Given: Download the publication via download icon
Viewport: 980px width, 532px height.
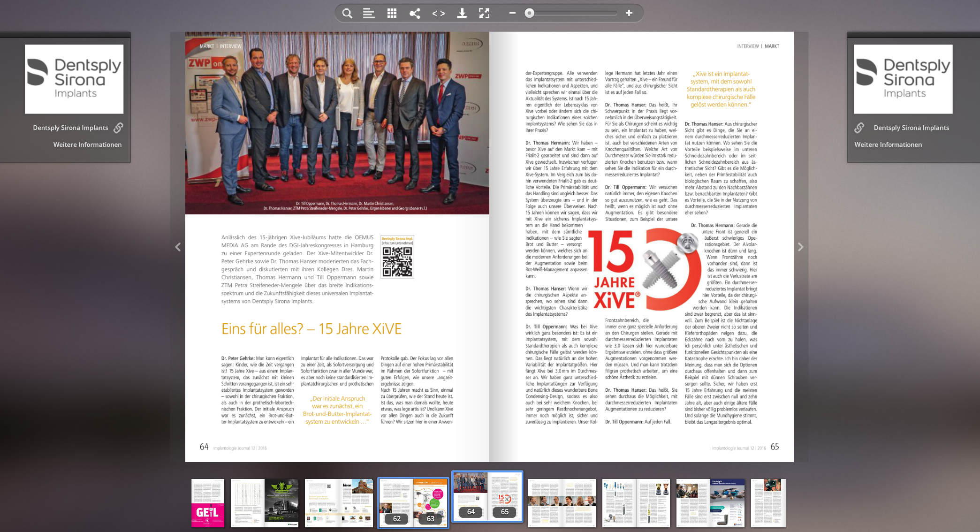Looking at the screenshot, I should pyautogui.click(x=462, y=13).
